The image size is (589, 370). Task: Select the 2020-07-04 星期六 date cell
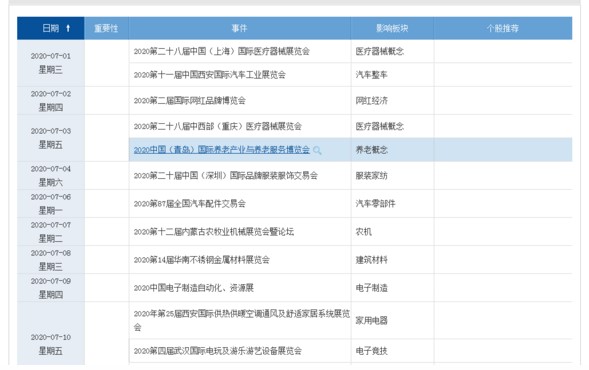[51, 176]
